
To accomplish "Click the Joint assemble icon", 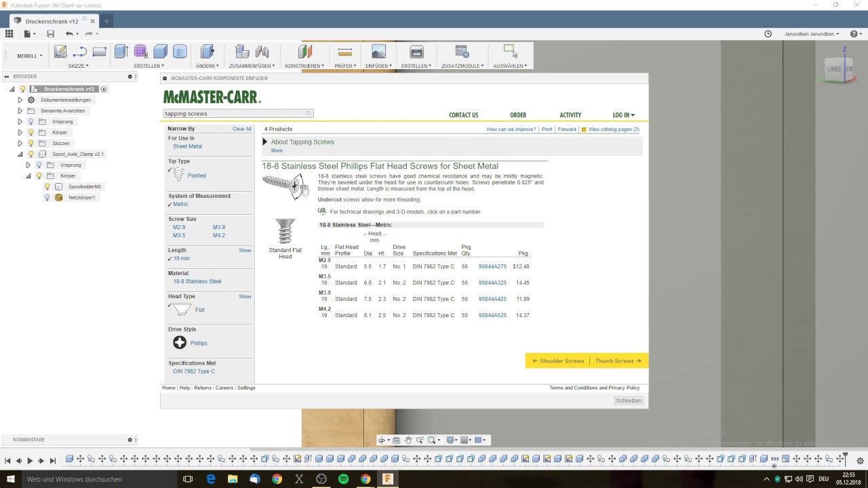I will click(262, 52).
